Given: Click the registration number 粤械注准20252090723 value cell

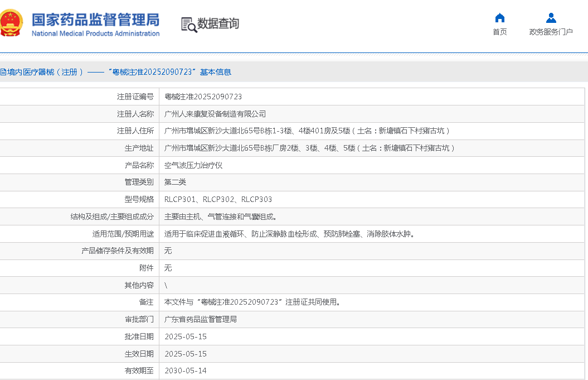Looking at the screenshot, I should [203, 97].
